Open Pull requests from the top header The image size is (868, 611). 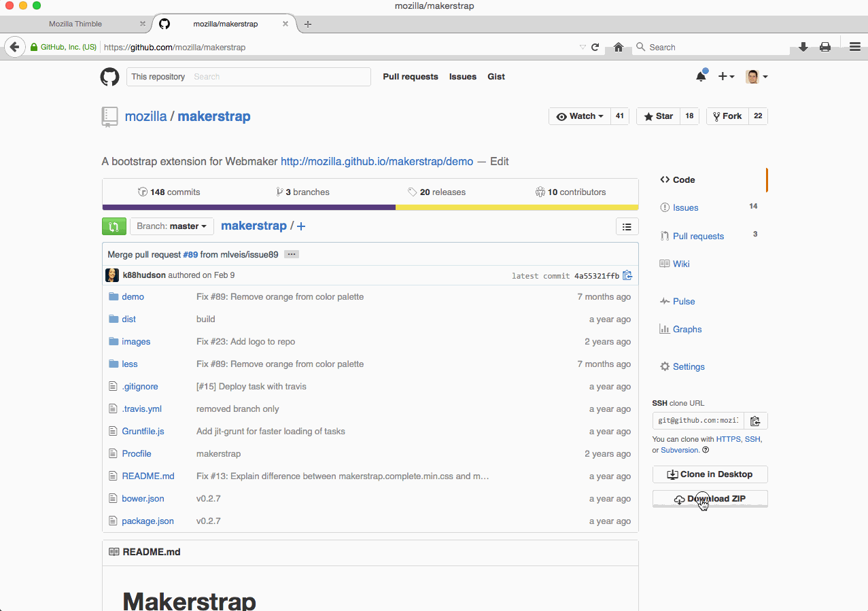click(410, 76)
